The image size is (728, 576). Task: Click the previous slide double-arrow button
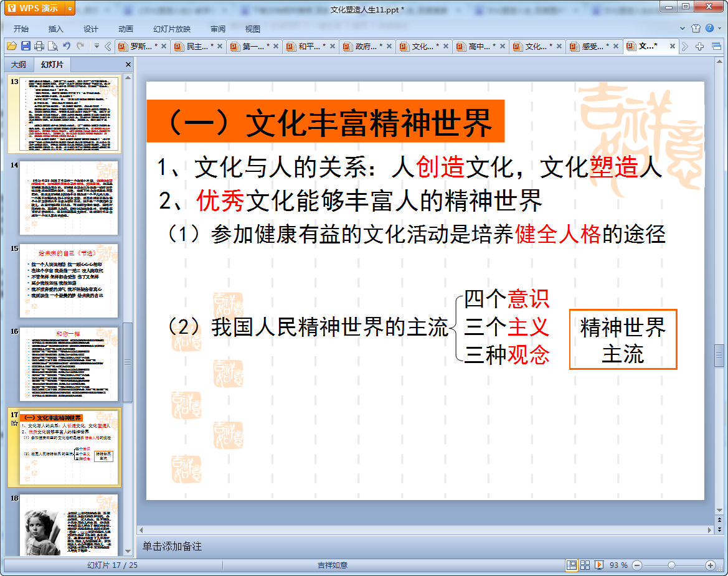pyautogui.click(x=719, y=519)
